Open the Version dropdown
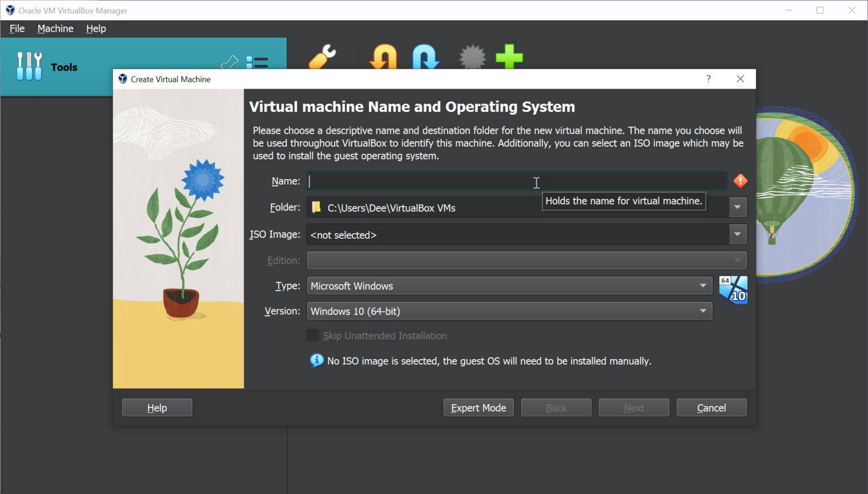The height and width of the screenshot is (494, 868). (702, 311)
